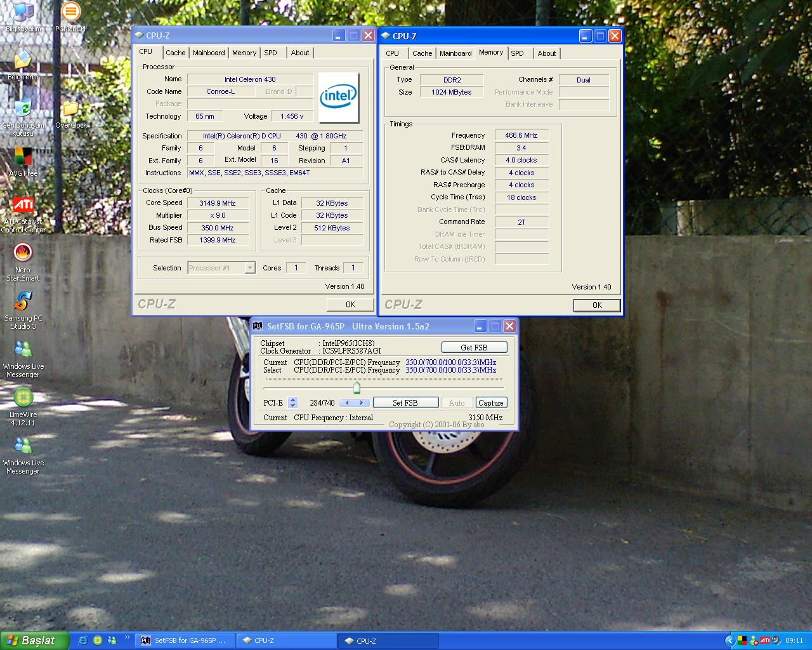Click the disabled Auto button

point(457,402)
